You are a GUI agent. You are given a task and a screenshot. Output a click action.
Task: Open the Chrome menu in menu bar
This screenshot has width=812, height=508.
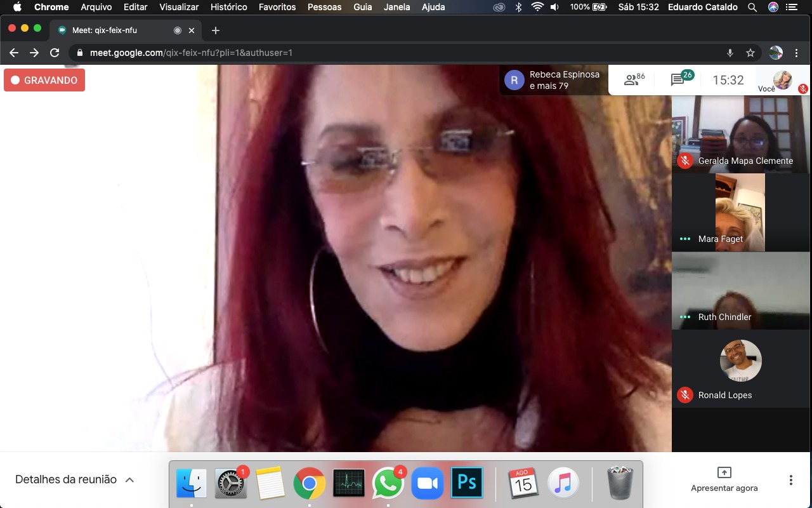coord(51,7)
